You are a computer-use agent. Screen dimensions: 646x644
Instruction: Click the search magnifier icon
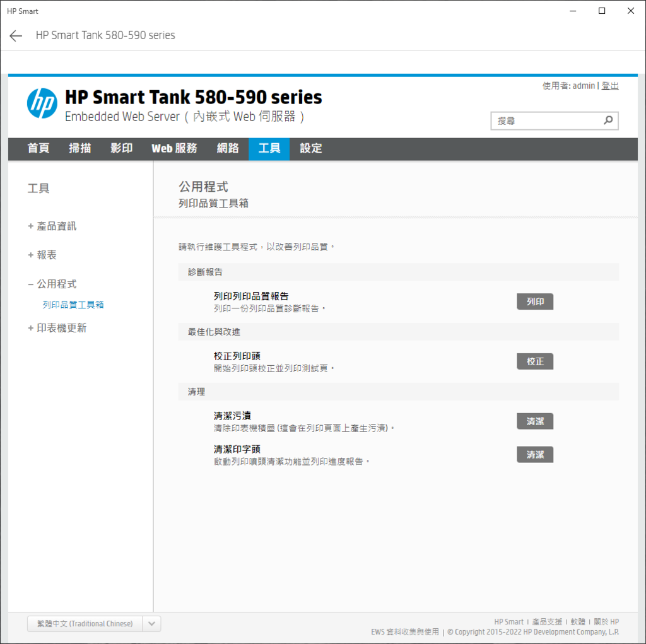608,120
